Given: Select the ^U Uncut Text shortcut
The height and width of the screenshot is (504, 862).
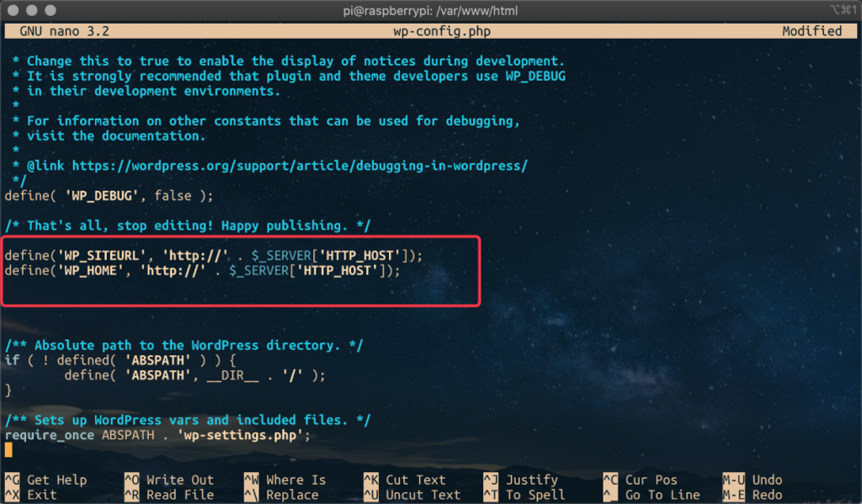Looking at the screenshot, I should pyautogui.click(x=412, y=495).
